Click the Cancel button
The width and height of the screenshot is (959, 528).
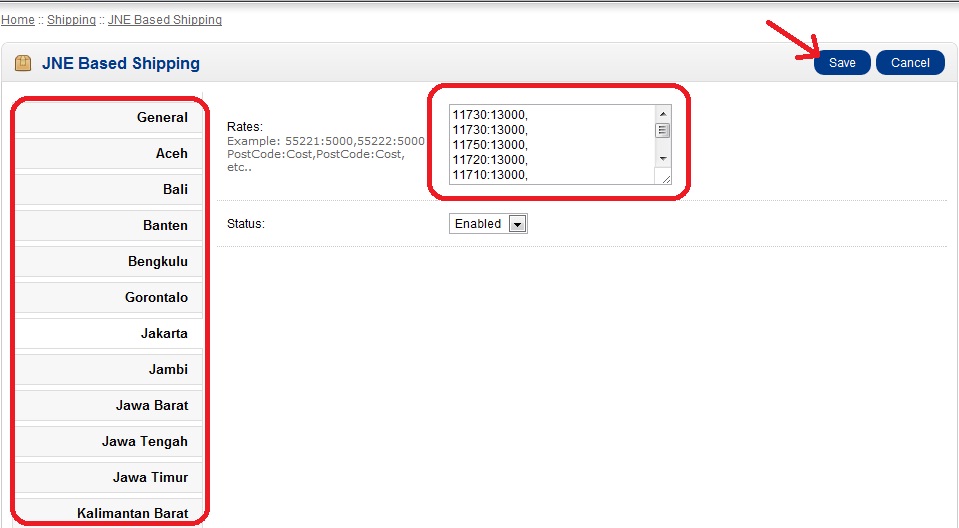[910, 63]
